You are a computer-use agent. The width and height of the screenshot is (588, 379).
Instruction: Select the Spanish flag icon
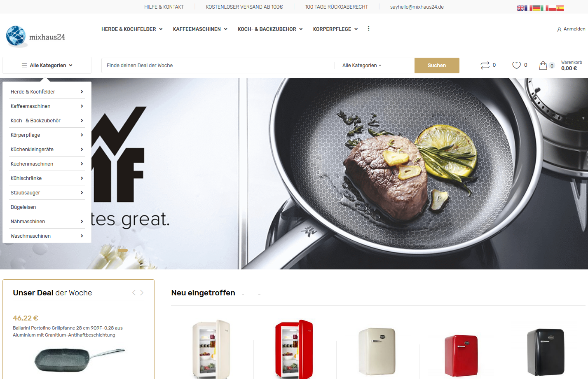coord(560,8)
